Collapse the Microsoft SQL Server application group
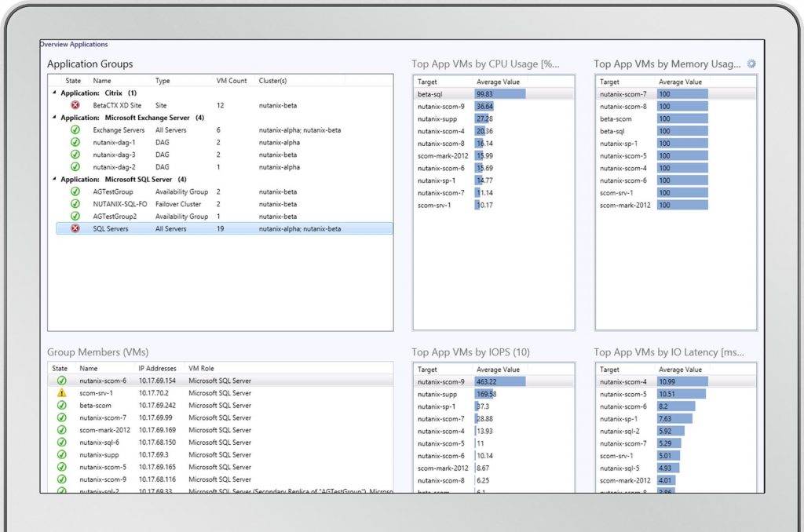Viewport: 804px width, 532px height. pyautogui.click(x=54, y=179)
